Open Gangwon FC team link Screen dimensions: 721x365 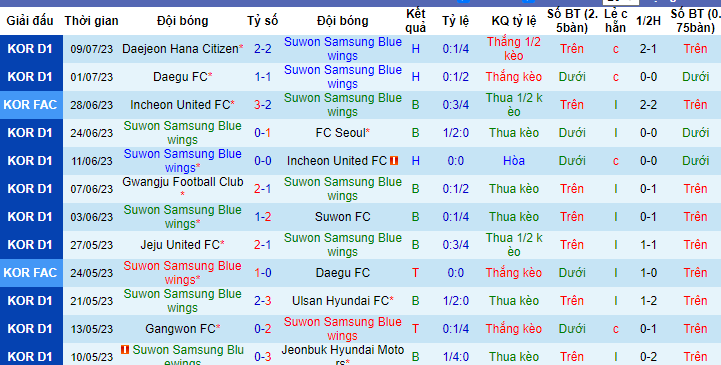click(180, 329)
